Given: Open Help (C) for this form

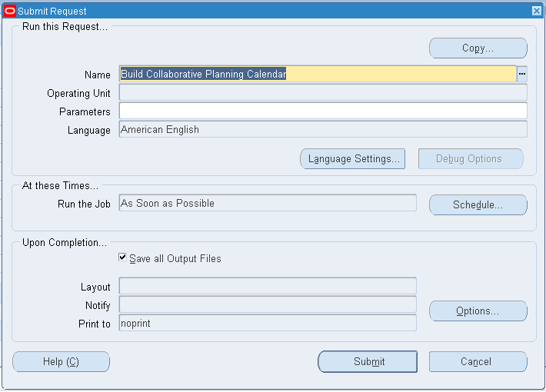Looking at the screenshot, I should coord(61,362).
